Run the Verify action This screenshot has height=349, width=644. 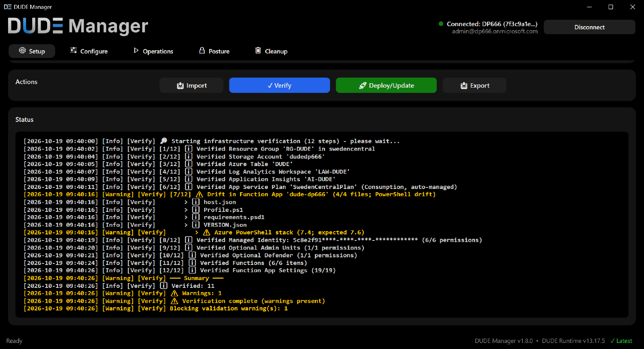279,85
